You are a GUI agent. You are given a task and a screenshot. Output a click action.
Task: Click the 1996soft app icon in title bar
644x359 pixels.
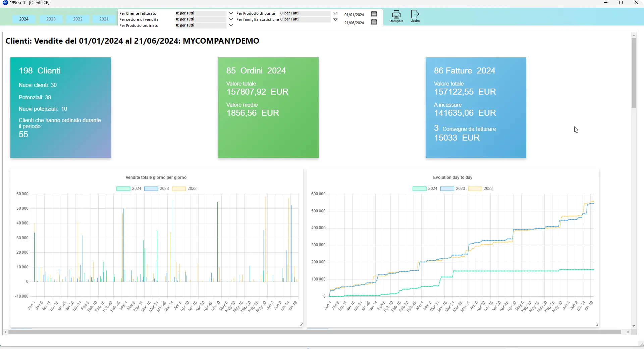pos(5,3)
